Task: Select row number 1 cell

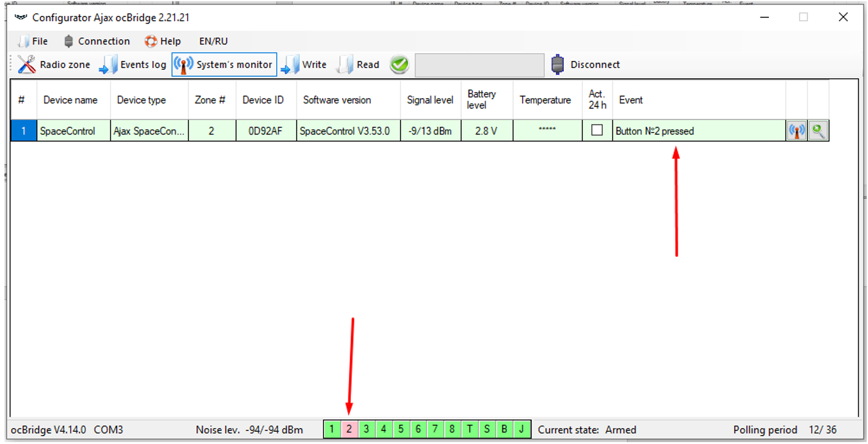Action: [x=24, y=131]
